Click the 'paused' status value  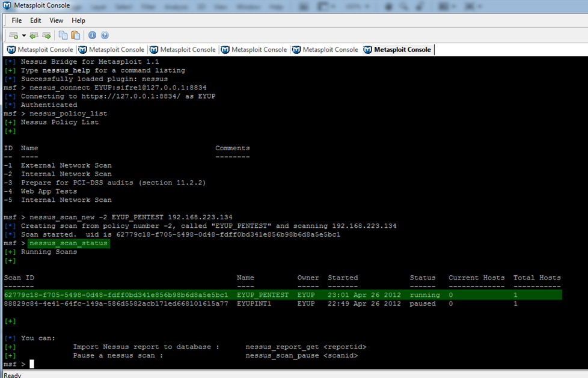point(423,303)
